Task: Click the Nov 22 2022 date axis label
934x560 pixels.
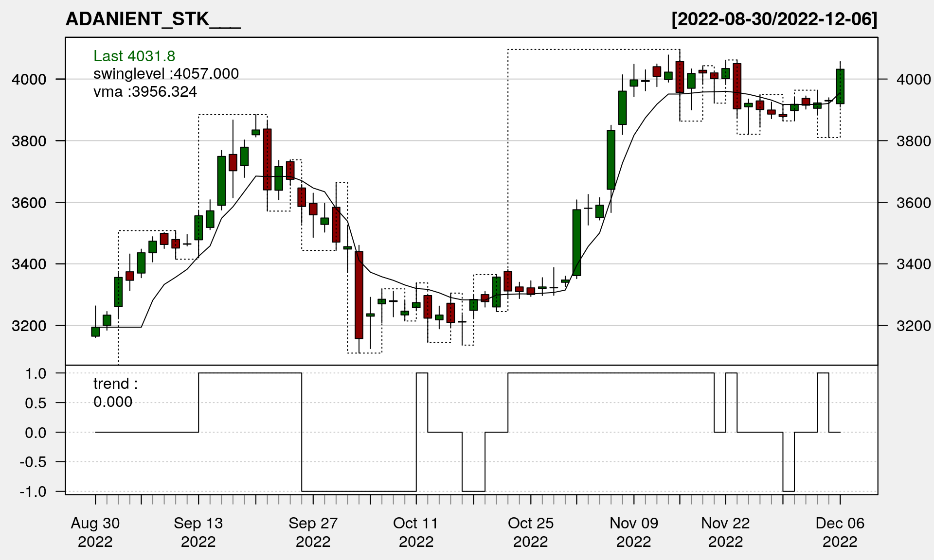Action: (725, 532)
